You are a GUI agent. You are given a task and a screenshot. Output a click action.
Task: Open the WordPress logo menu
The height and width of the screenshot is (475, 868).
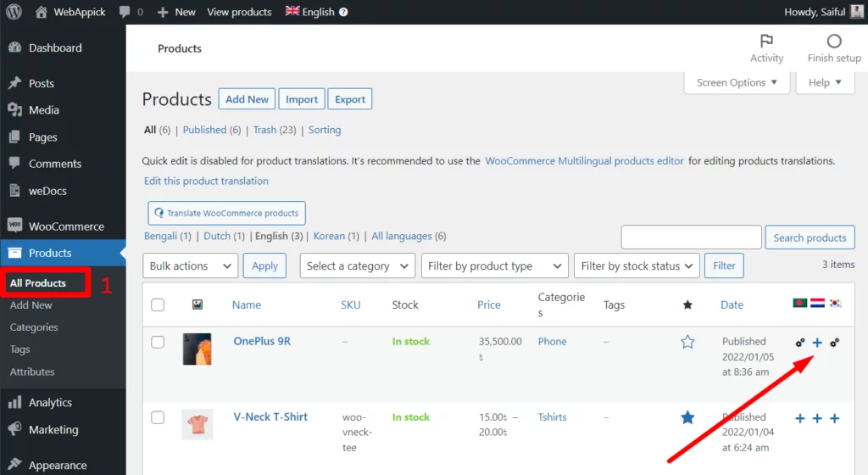click(x=14, y=12)
